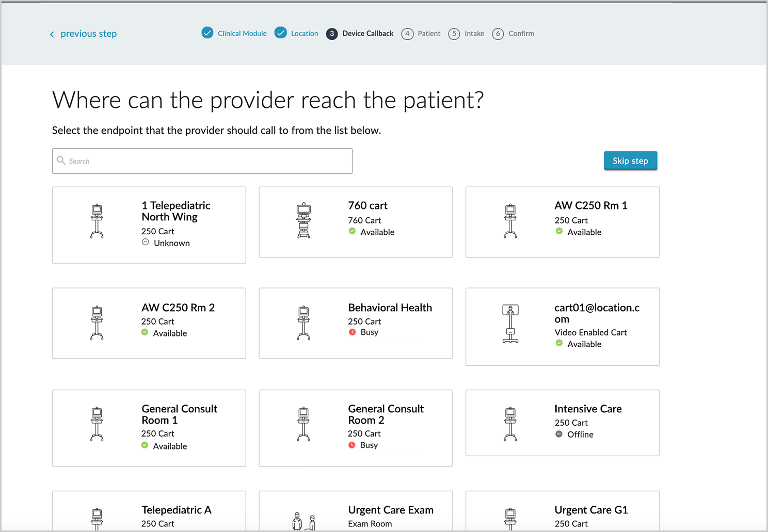Click the Offline status text on Intensive Care
768x532 pixels.
(580, 434)
